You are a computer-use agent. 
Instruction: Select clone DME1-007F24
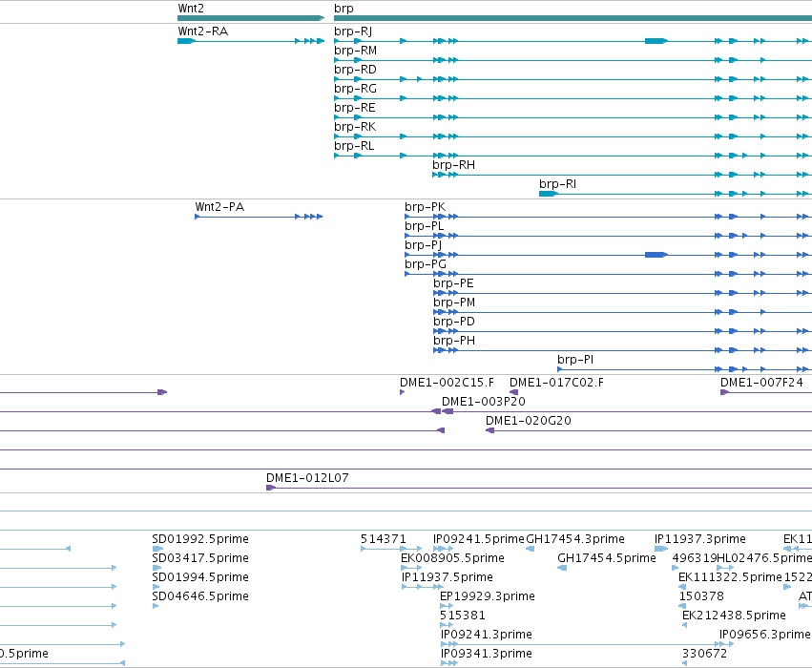(761, 383)
